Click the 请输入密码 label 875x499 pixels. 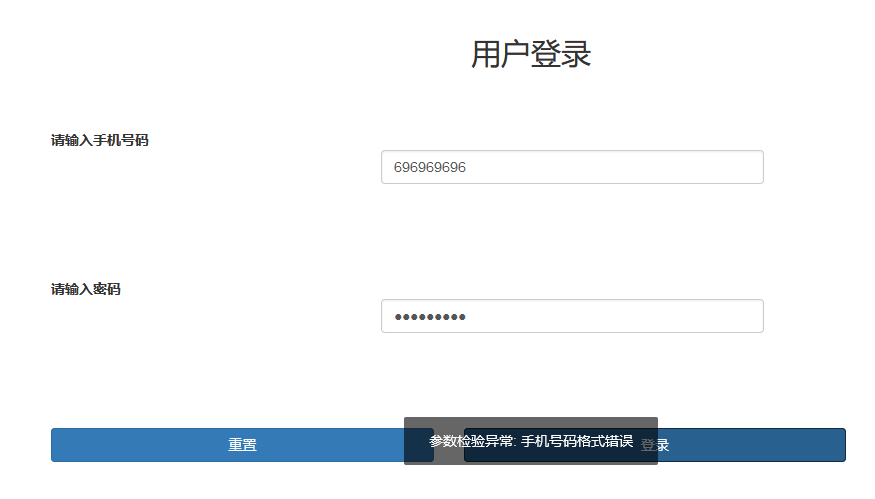pyautogui.click(x=86, y=289)
